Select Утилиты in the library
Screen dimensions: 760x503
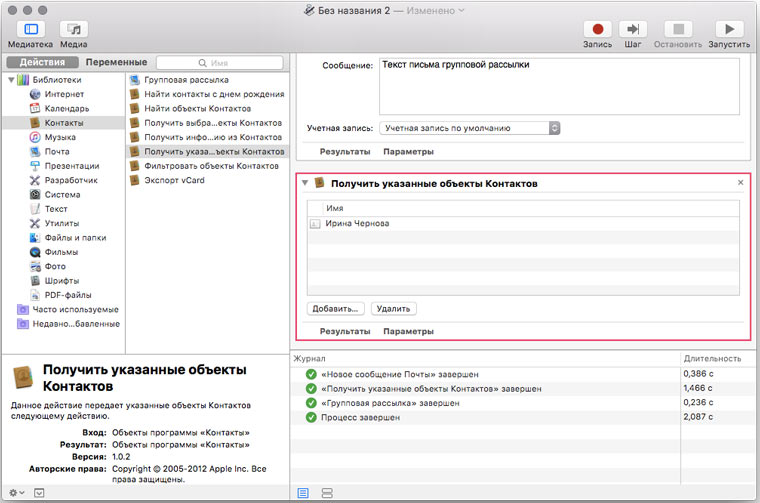(62, 223)
